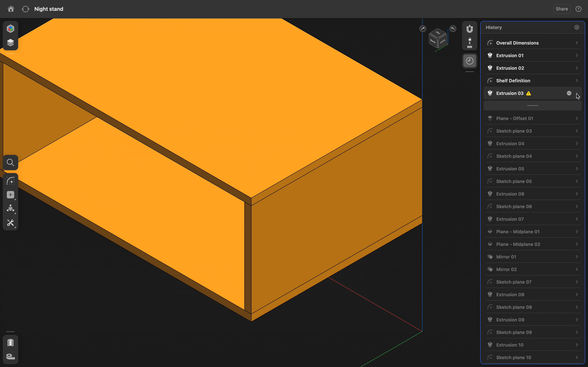Toggle the 1 mm grid lock
The height and width of the screenshot is (367, 588).
(469, 43)
